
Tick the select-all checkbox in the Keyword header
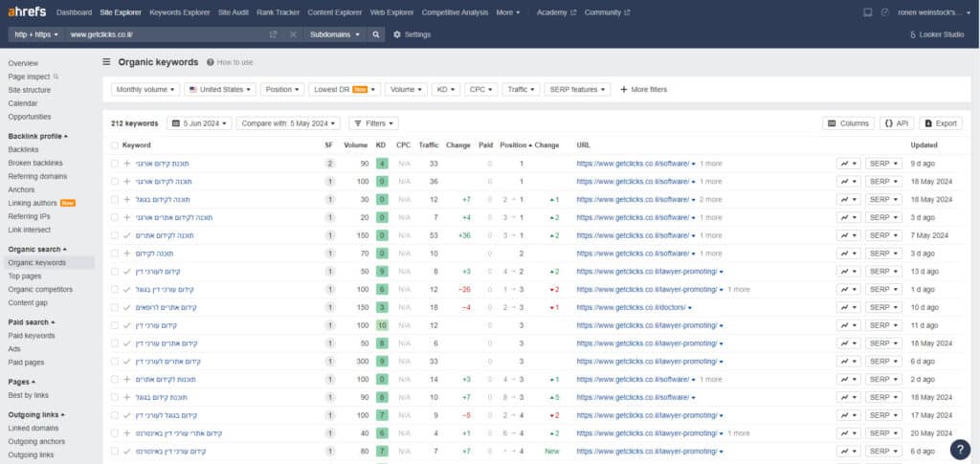(115, 144)
